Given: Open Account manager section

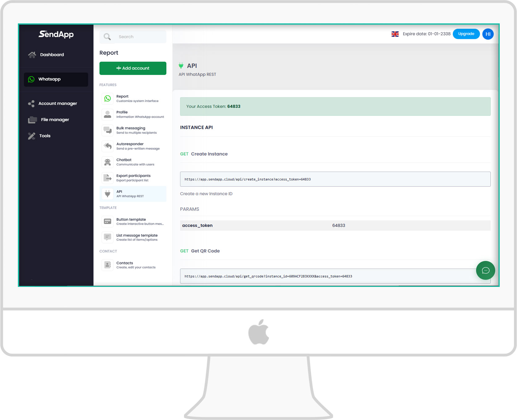Looking at the screenshot, I should [x=57, y=104].
